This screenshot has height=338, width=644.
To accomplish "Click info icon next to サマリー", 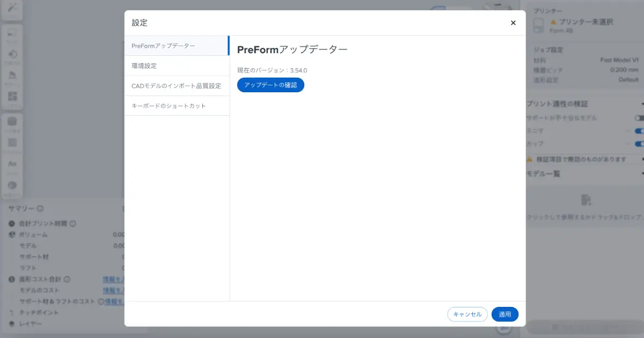I will 41,209.
